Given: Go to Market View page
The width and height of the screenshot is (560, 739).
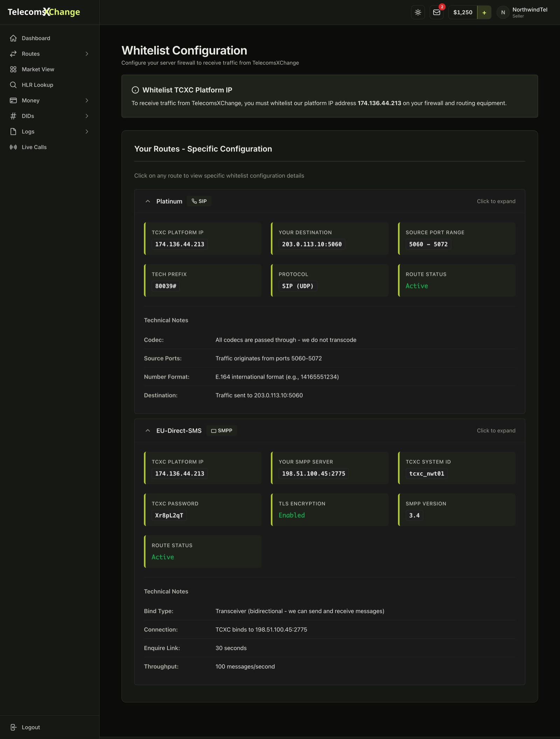Looking at the screenshot, I should point(49,69).
